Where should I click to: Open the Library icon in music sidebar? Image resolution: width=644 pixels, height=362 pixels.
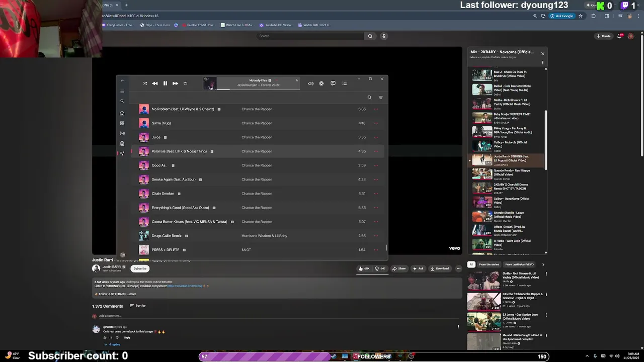click(122, 143)
